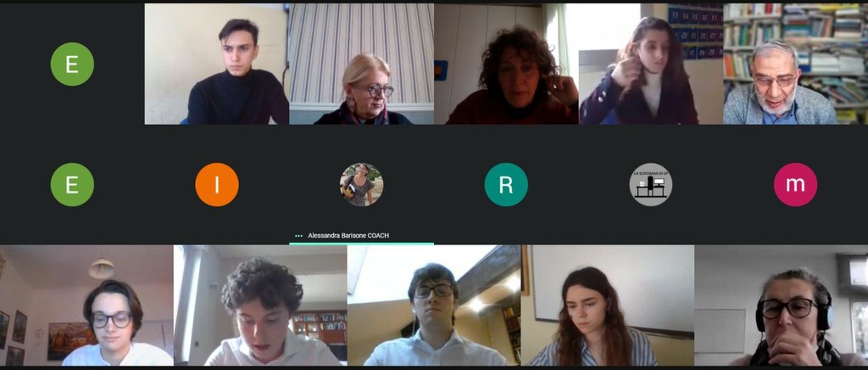Click the green E avatar beside the turtleneck man

pyautogui.click(x=72, y=64)
